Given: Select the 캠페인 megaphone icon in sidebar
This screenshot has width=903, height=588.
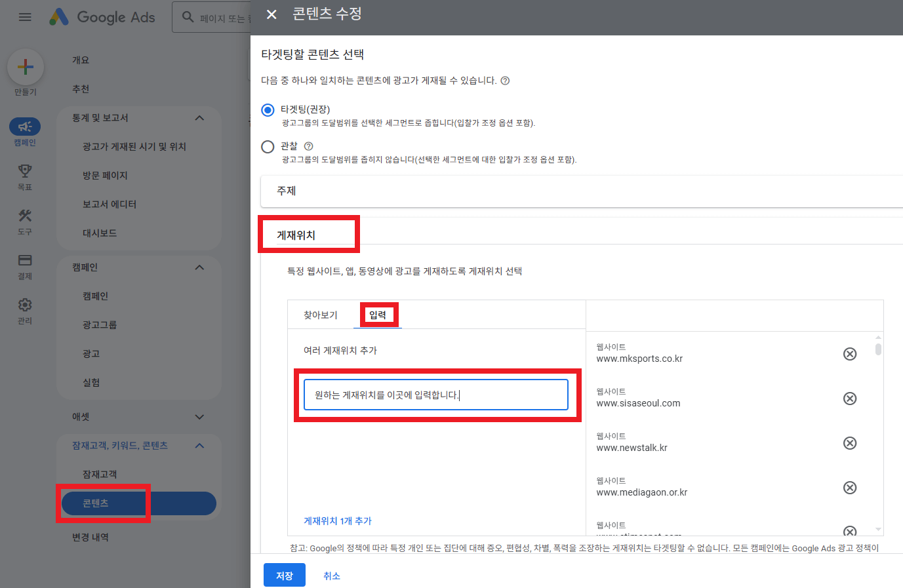Looking at the screenshot, I should (x=24, y=128).
